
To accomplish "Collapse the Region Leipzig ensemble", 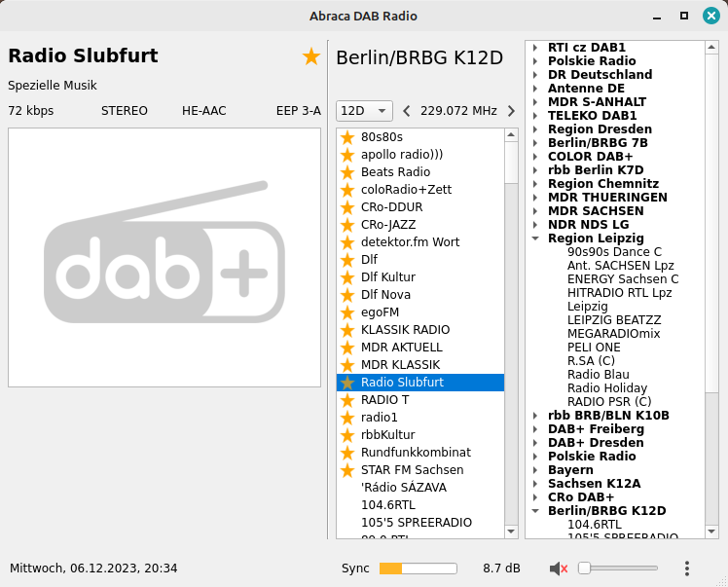I will (535, 238).
